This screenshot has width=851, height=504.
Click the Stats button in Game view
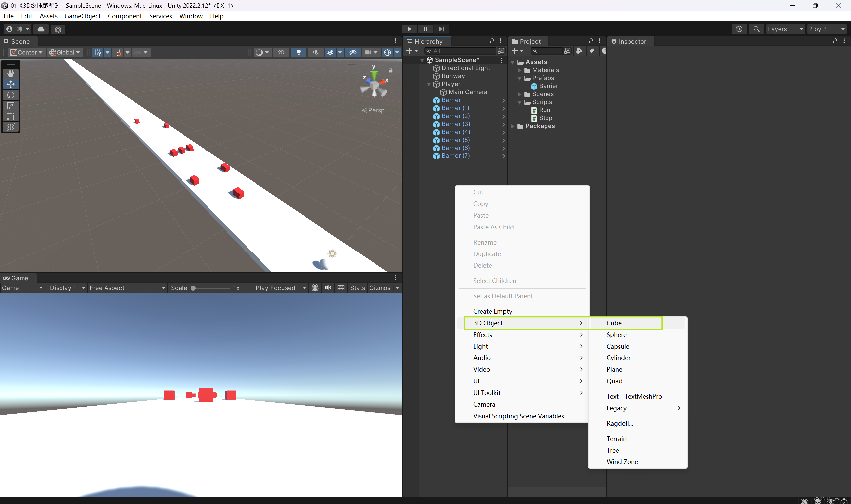pos(357,288)
